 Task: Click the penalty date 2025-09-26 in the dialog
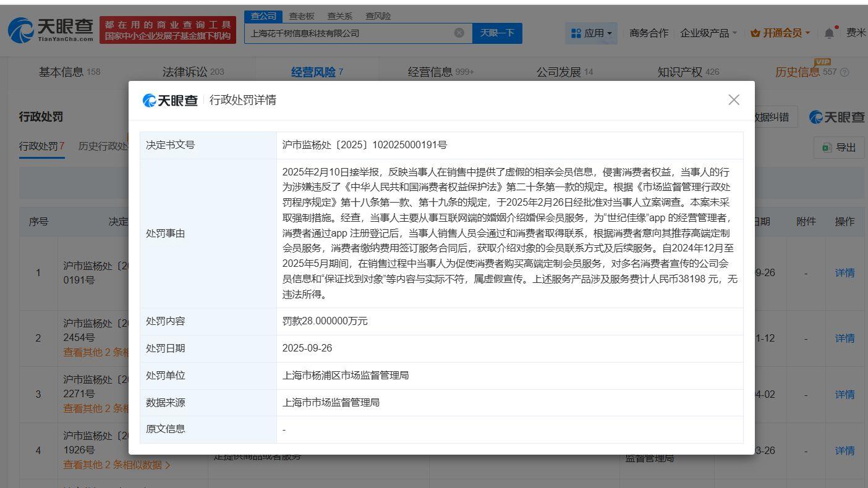tap(307, 348)
